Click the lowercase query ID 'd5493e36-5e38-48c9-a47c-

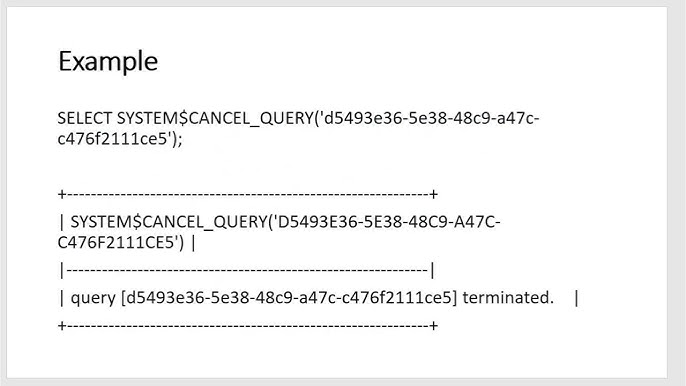click(x=430, y=118)
